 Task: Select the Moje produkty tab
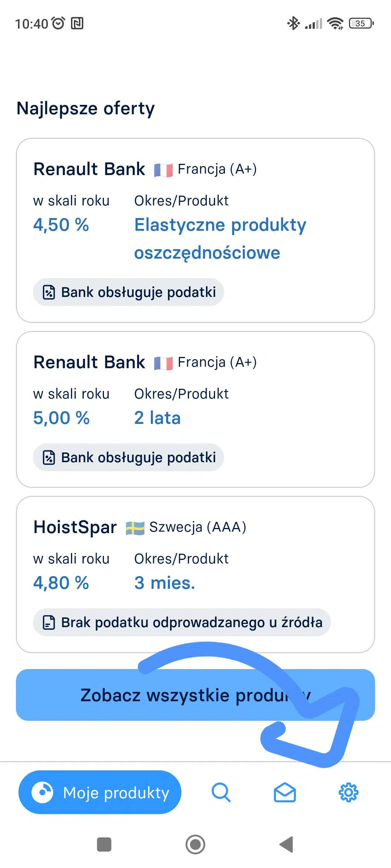(x=100, y=792)
